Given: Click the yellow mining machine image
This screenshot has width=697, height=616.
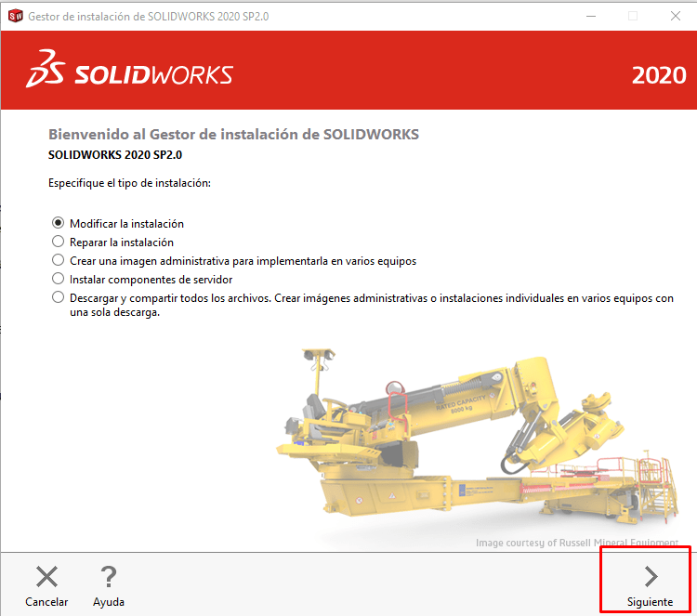Looking at the screenshot, I should tap(477, 437).
